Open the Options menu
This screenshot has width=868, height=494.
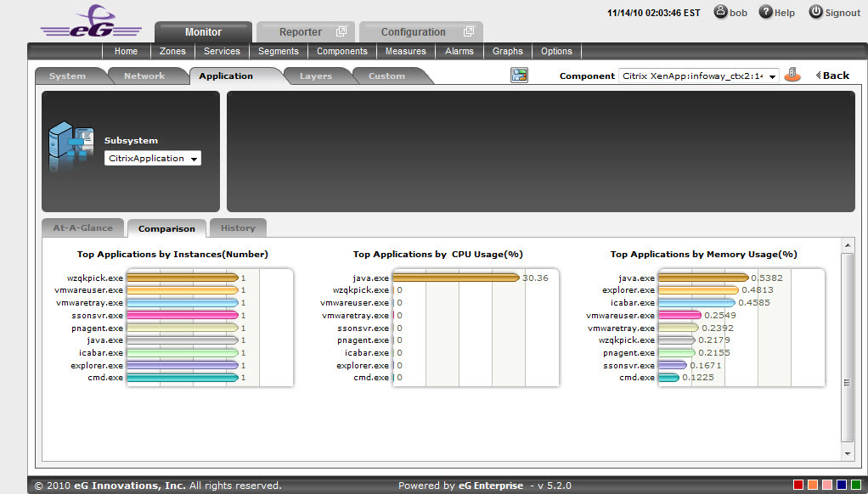click(556, 51)
